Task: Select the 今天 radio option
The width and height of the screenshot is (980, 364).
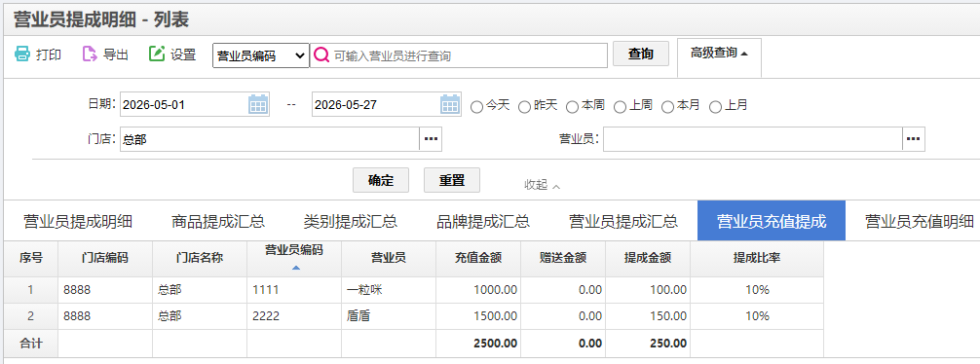Action: pos(476,107)
